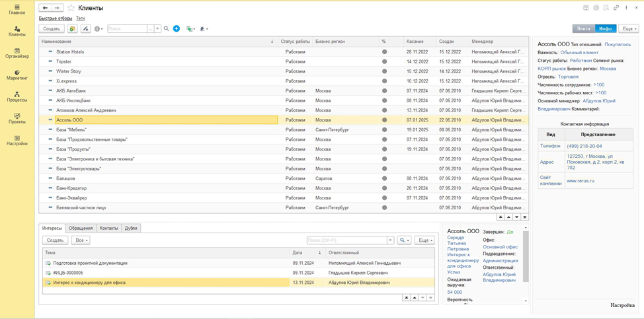Screen dimensions: 644x319
Task: Clear the Интересы search field with x
Action: tap(391, 240)
